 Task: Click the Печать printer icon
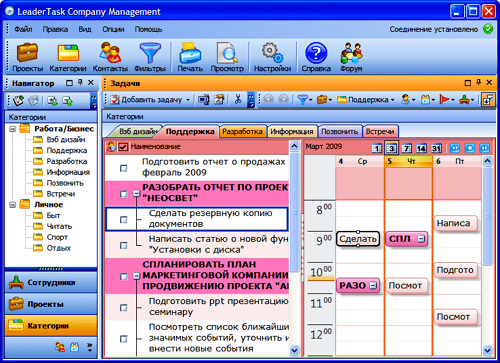(190, 53)
